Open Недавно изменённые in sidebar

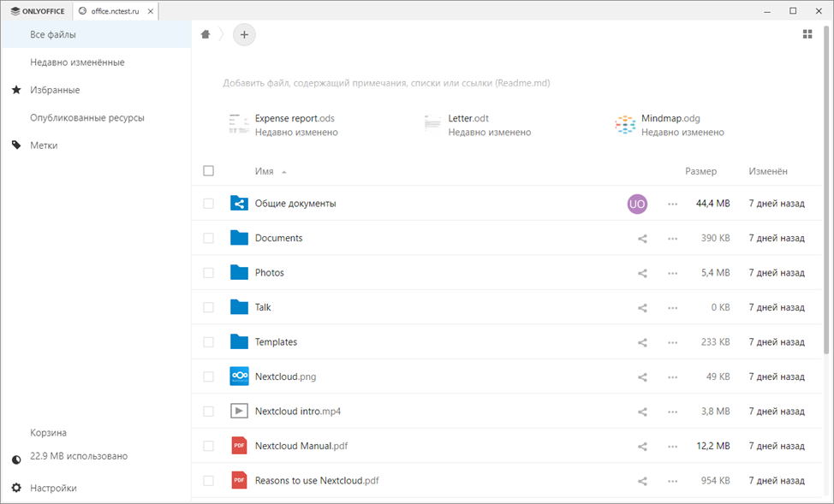pos(77,62)
